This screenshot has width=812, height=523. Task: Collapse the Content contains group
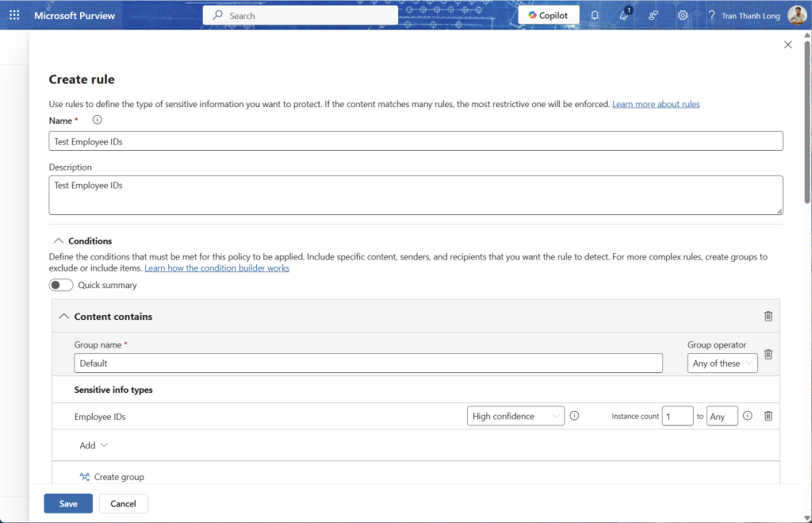64,316
